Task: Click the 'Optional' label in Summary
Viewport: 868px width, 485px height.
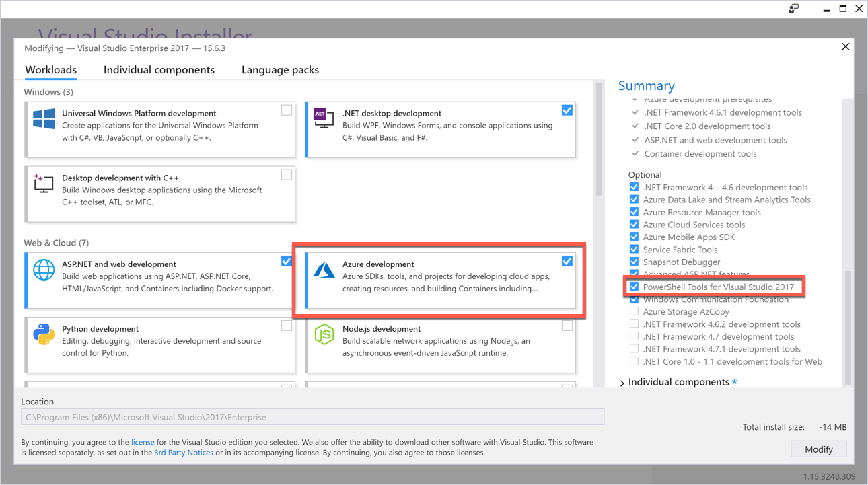Action: click(x=645, y=175)
